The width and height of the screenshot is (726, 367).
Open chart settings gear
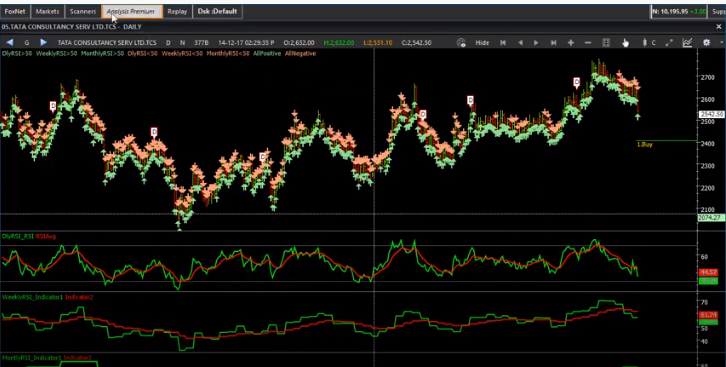pos(707,43)
